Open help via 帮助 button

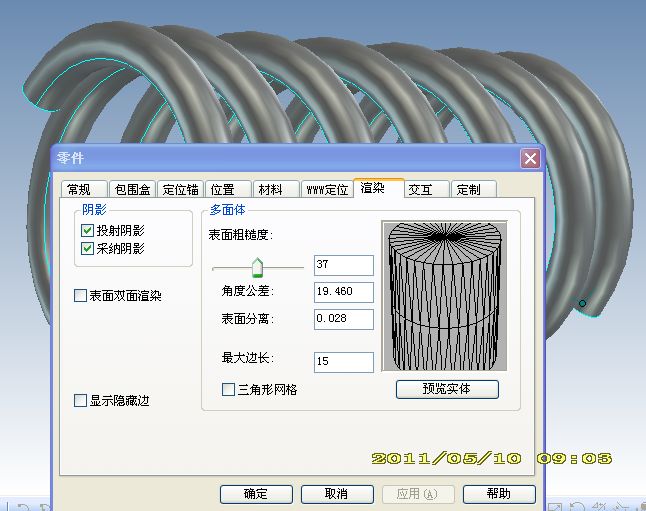498,494
